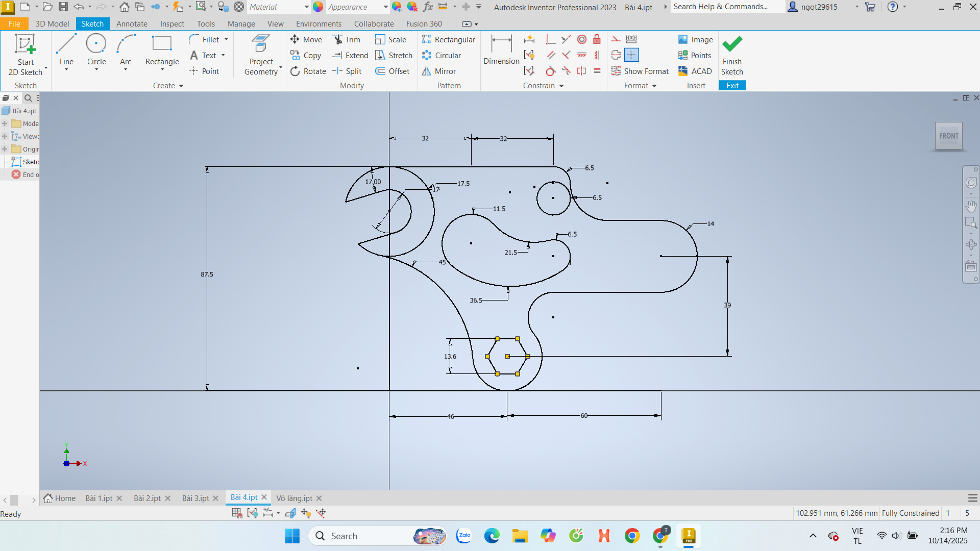Open the Appearance color selector
The width and height of the screenshot is (980, 551).
(x=357, y=7)
